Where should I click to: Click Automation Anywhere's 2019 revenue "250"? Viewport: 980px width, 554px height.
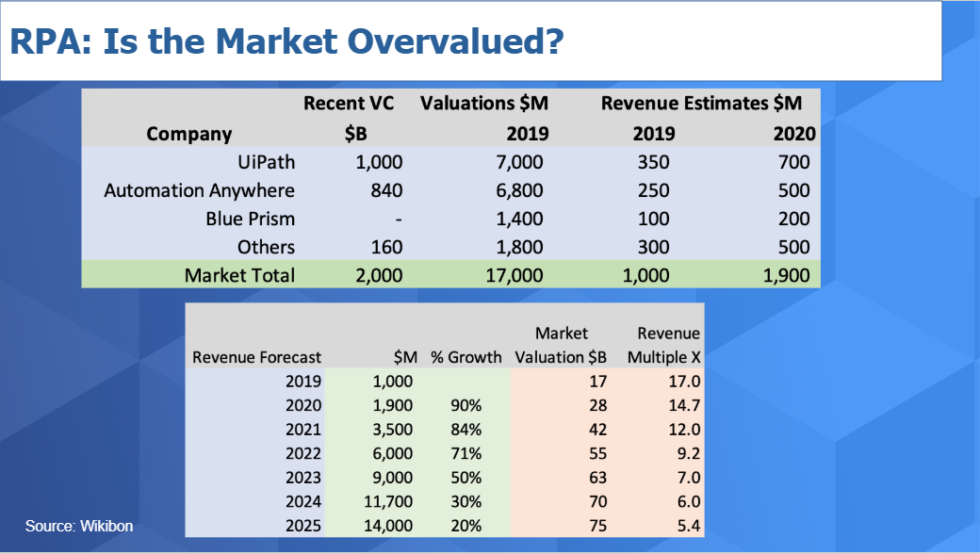tap(653, 190)
